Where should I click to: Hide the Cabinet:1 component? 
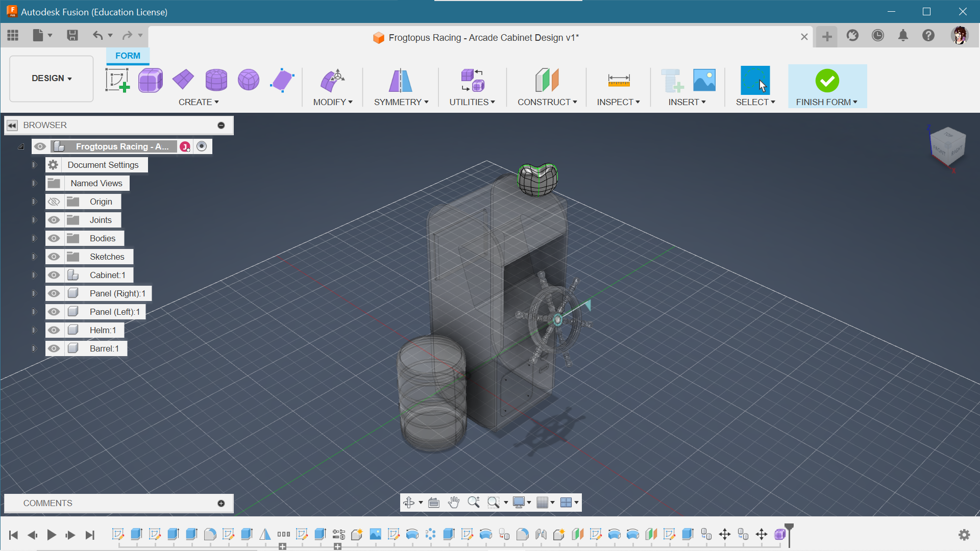(54, 275)
